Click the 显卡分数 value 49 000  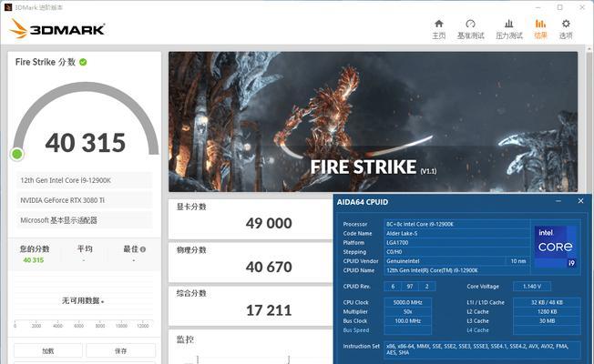click(x=269, y=223)
